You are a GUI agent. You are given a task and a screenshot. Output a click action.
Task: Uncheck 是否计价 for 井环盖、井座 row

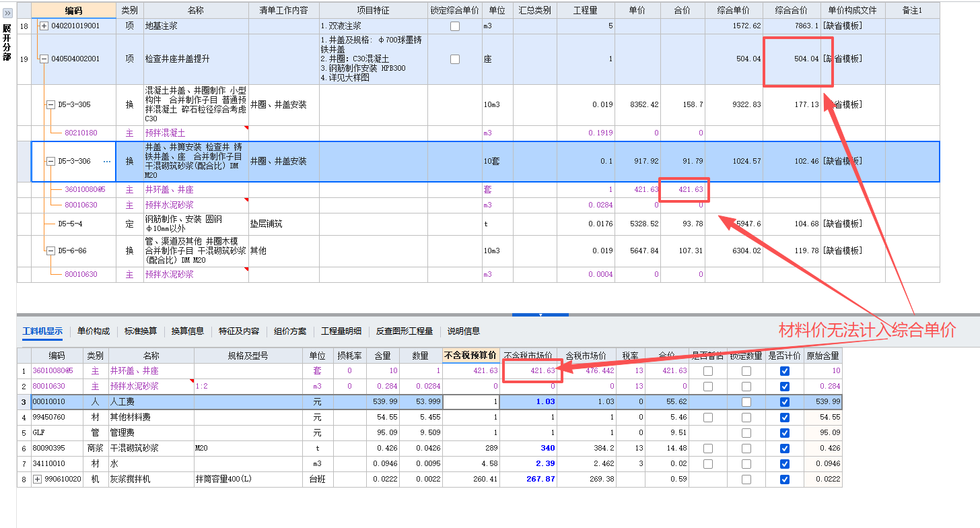[784, 371]
